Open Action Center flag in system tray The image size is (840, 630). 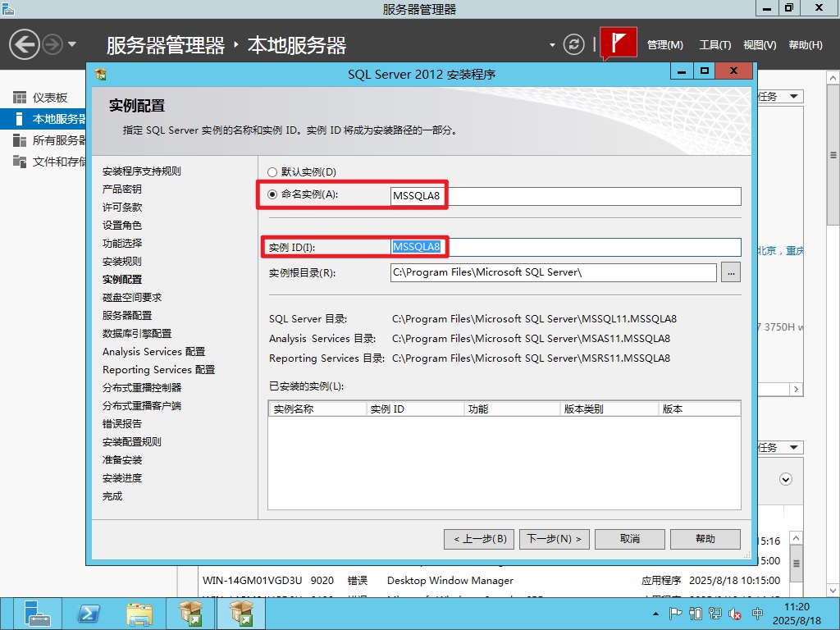(676, 614)
